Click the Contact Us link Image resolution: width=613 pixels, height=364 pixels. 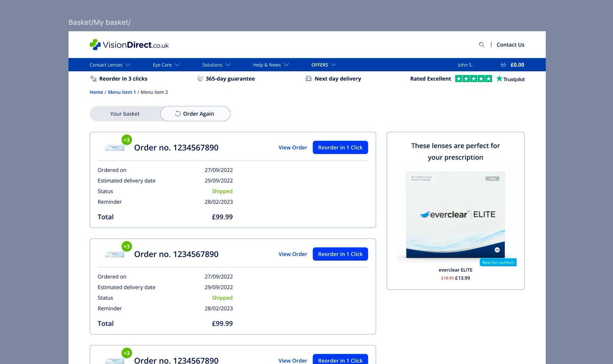click(x=510, y=45)
